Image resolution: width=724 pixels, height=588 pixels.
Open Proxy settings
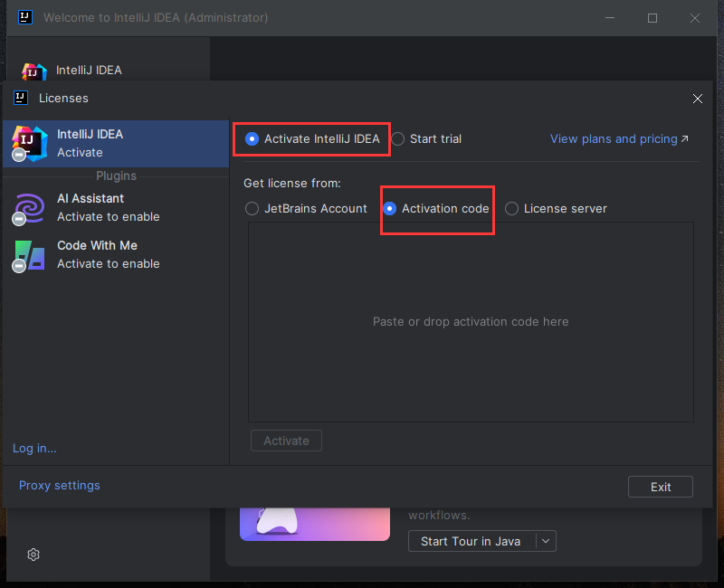pos(59,486)
